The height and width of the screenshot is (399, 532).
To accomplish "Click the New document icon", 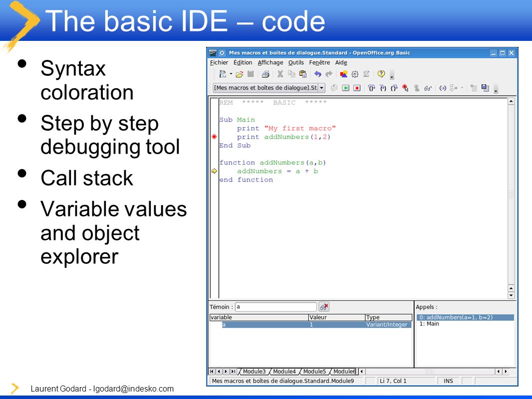I will (223, 74).
